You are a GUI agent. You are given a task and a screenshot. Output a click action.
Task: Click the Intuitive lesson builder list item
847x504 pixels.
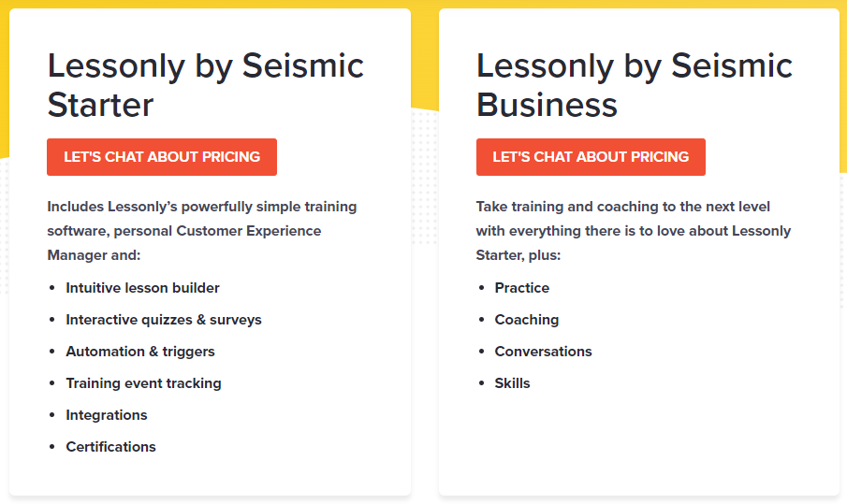click(x=142, y=288)
